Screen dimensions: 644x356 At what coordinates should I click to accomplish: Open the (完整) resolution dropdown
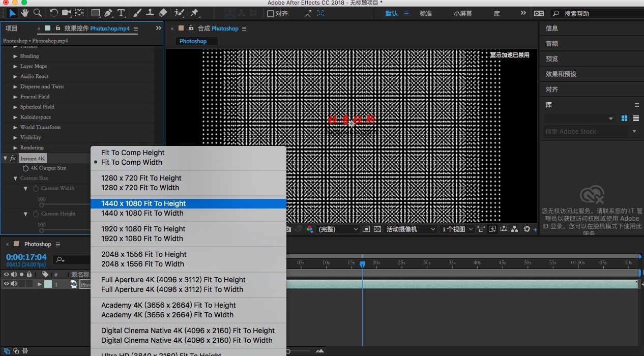(338, 229)
